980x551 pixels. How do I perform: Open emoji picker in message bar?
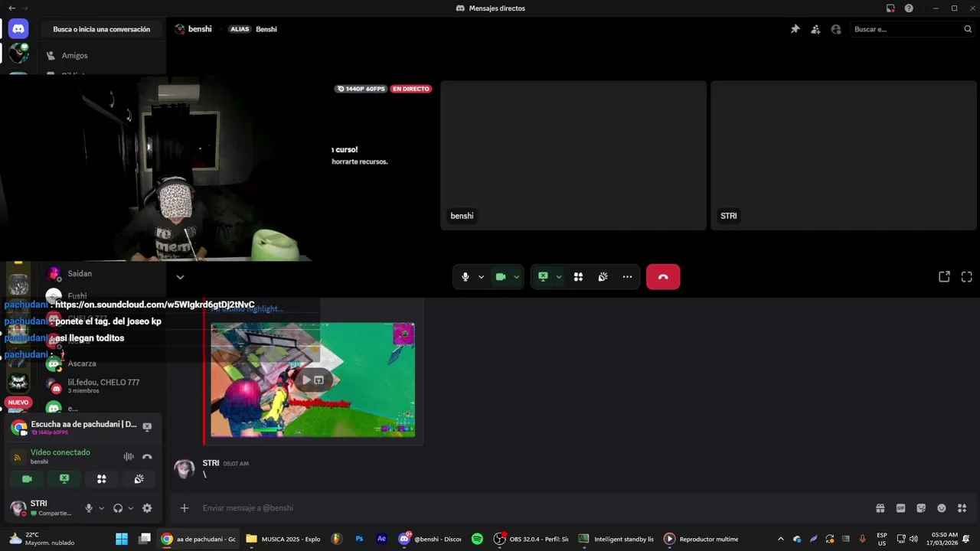point(941,508)
